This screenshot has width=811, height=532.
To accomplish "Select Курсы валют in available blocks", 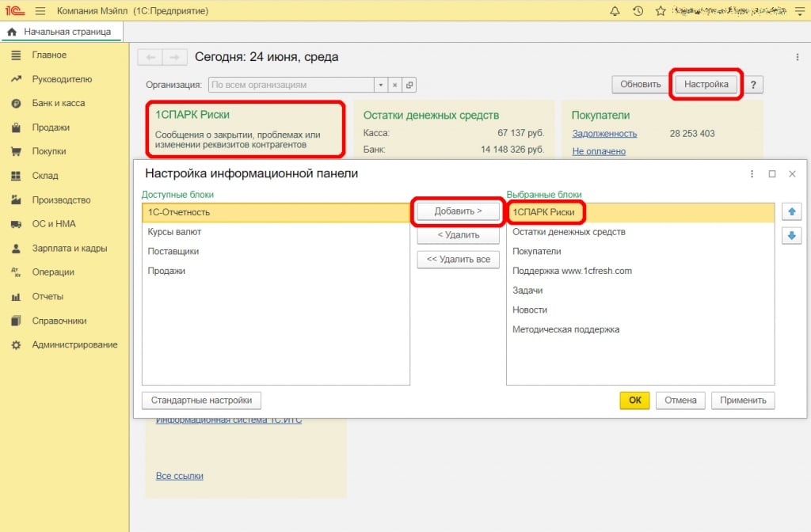I will 174,232.
